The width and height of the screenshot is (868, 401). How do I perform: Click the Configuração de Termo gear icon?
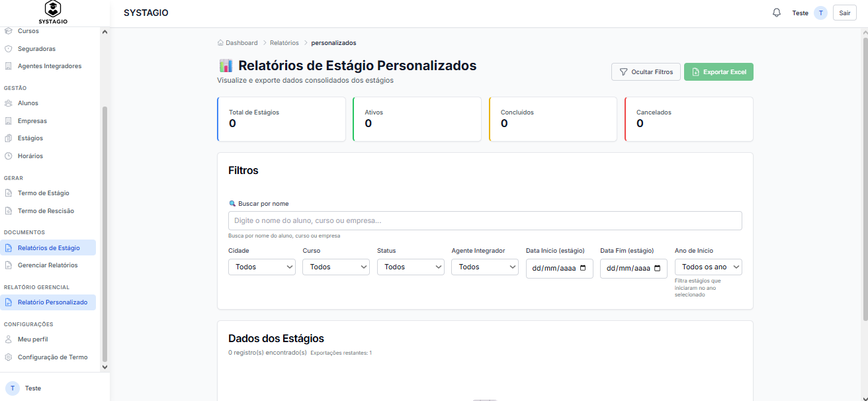9,357
